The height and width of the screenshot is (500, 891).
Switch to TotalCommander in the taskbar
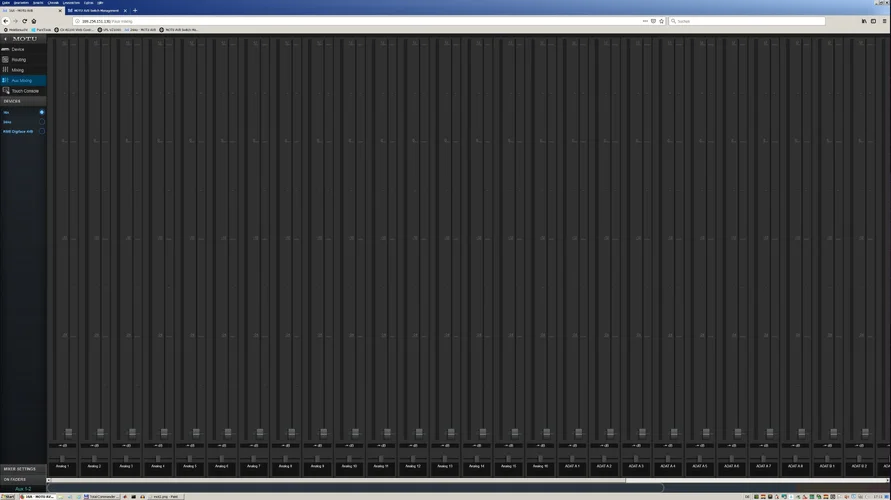pyautogui.click(x=100, y=497)
